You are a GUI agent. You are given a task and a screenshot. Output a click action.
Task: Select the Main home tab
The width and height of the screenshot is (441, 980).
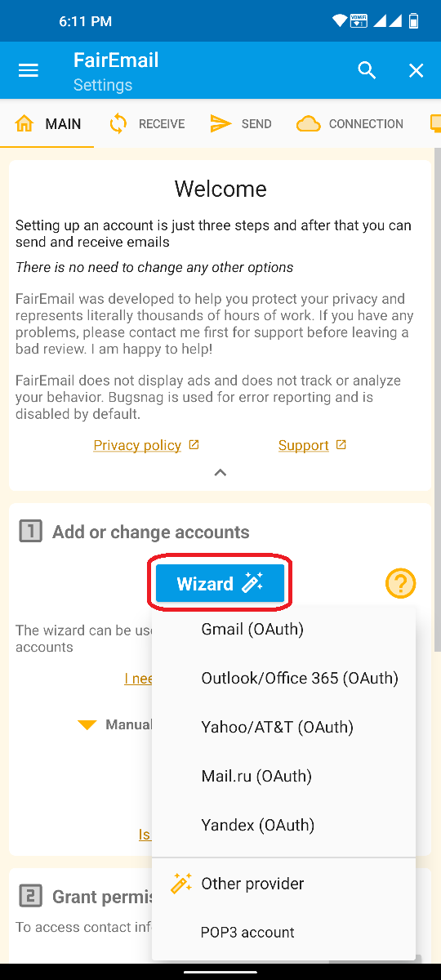47,124
